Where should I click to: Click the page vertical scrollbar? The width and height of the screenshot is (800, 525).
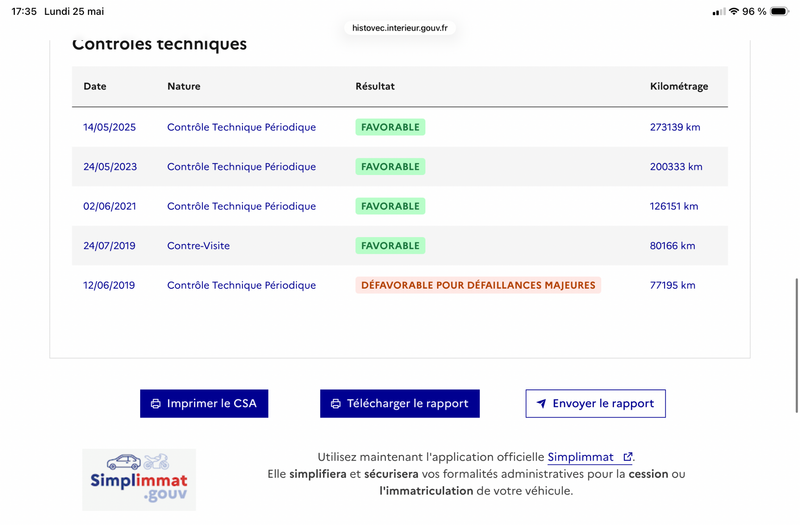(x=796, y=345)
